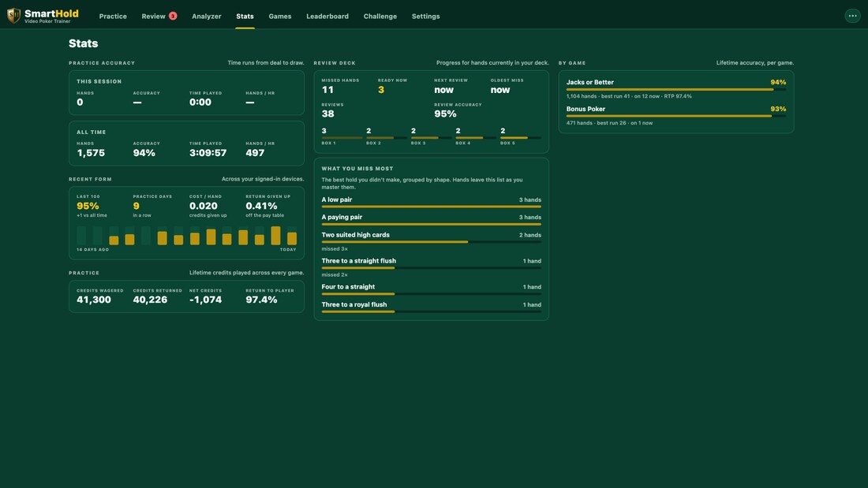This screenshot has width=868, height=488.
Task: Click the Jacks or Better accuracy bar
Action: tap(676, 89)
